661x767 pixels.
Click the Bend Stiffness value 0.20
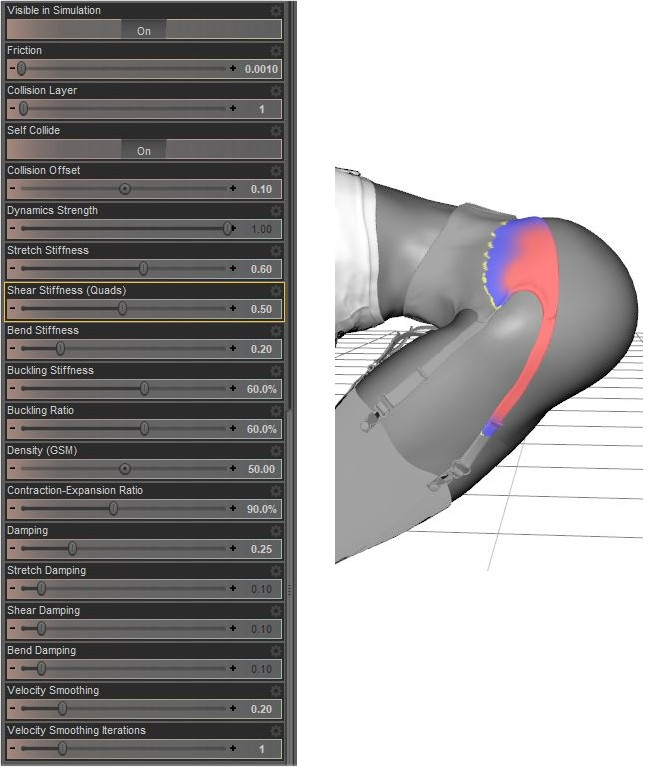261,349
